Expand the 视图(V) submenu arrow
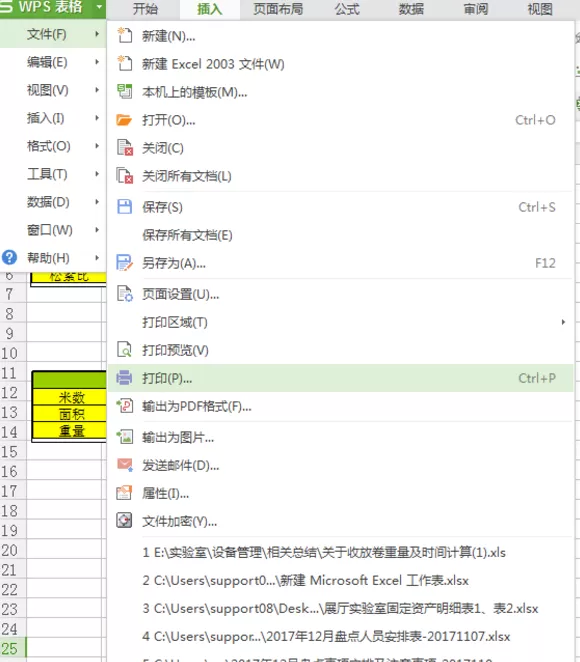 [x=97, y=90]
